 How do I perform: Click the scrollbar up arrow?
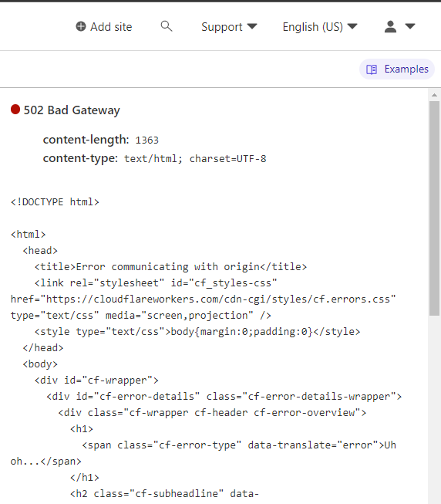[x=434, y=95]
